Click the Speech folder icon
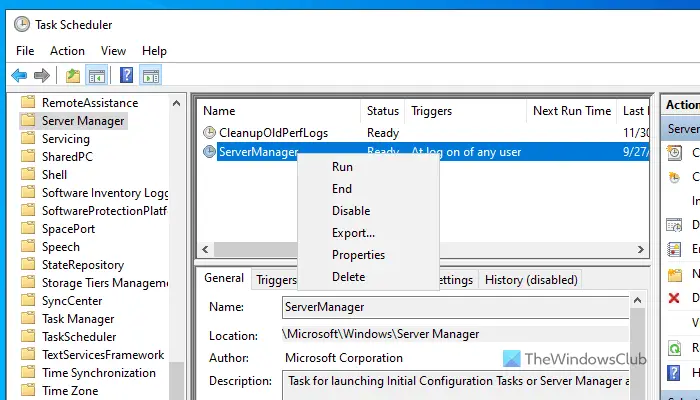 click(x=28, y=246)
